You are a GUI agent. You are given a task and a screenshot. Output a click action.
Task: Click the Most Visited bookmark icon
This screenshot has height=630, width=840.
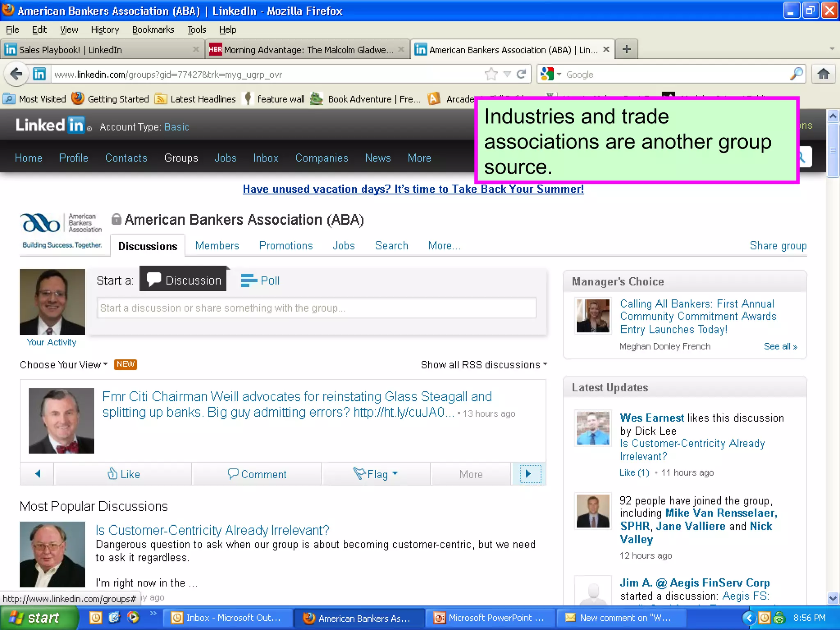(x=9, y=99)
